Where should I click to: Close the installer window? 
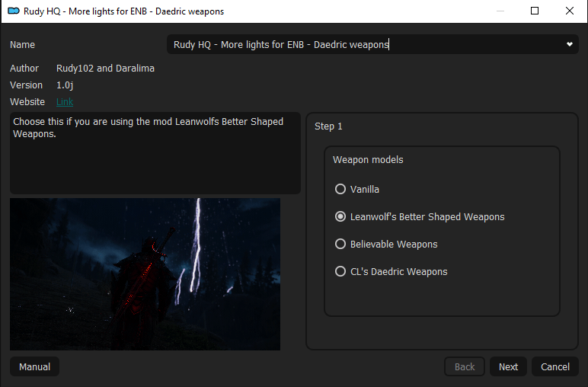coord(569,11)
